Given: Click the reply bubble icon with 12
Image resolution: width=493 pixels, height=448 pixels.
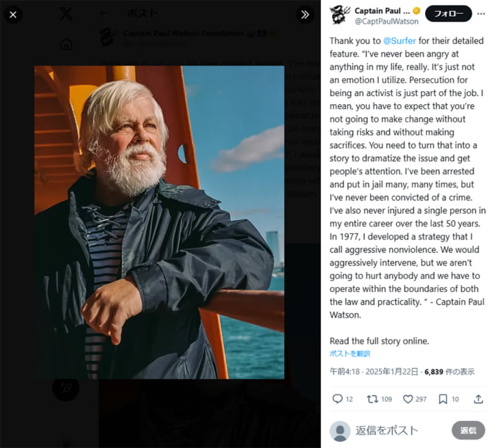Looking at the screenshot, I should (x=338, y=399).
